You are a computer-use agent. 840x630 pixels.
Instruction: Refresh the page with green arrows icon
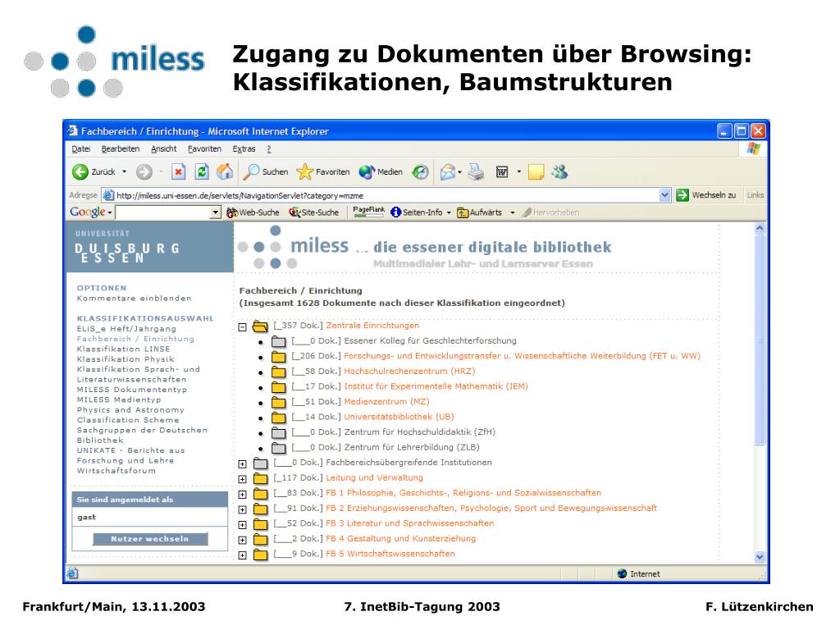(202, 172)
